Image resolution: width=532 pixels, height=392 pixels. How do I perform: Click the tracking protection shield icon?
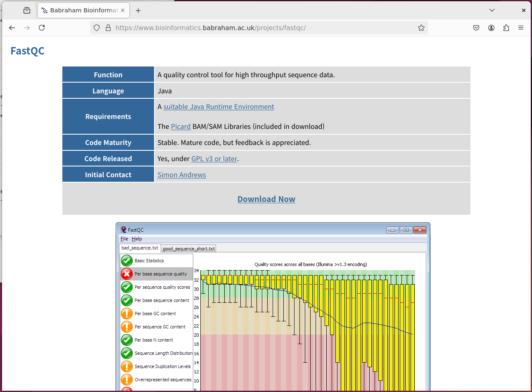point(97,28)
